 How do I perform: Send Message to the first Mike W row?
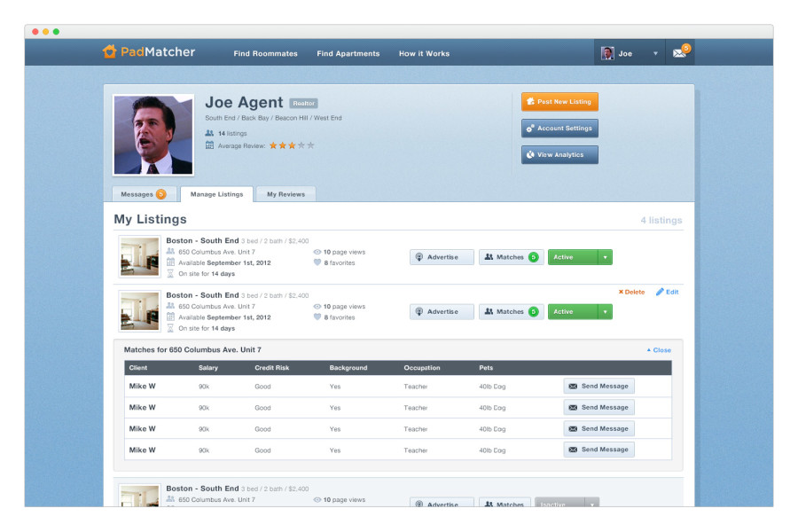[x=599, y=386]
